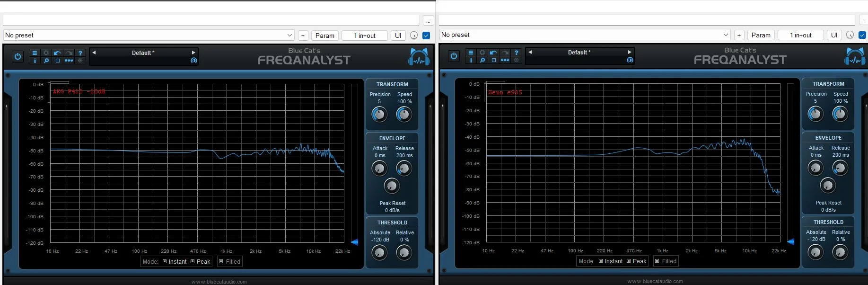Open help question mark in Senn e965 plugin
The image size is (868, 285).
tap(517, 53)
